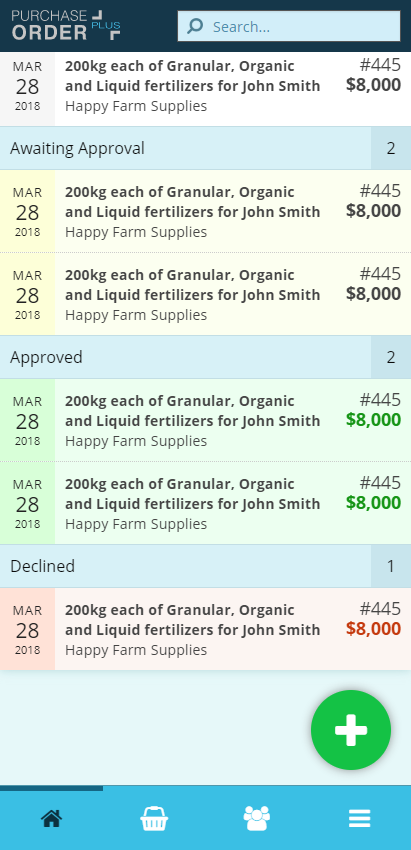Click the Awaiting Approval count badge 2
The width and height of the screenshot is (411, 850).
pyautogui.click(x=391, y=148)
